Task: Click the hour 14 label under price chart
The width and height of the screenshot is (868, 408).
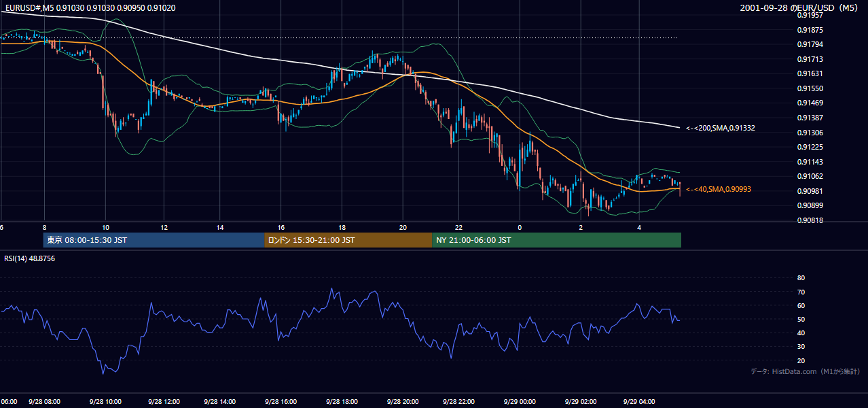Action: (220, 227)
